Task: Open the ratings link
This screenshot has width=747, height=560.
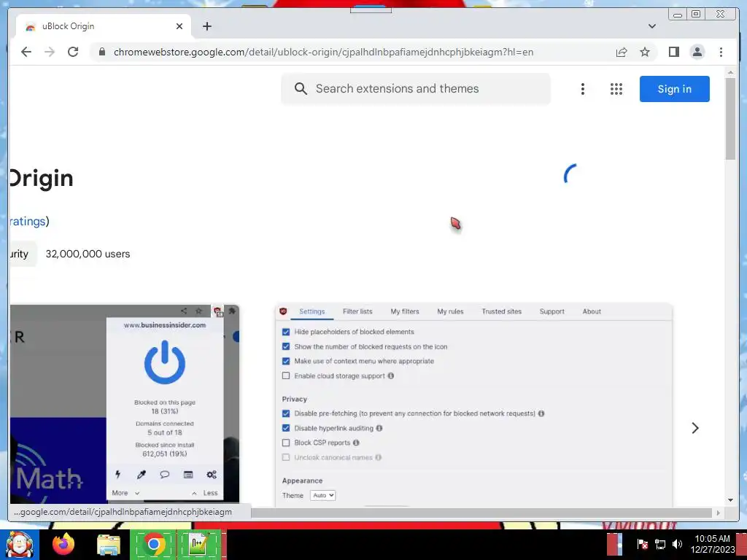Action: [28, 221]
